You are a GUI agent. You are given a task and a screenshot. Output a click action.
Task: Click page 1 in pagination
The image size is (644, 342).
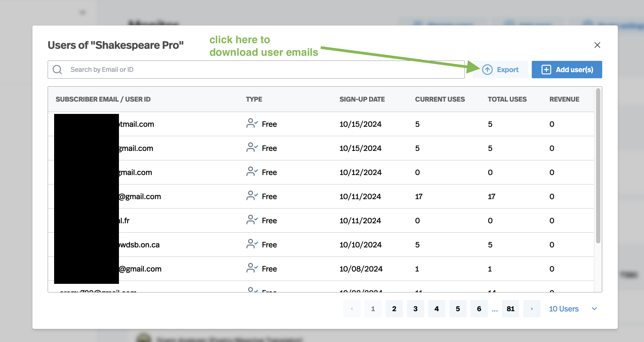(x=373, y=309)
